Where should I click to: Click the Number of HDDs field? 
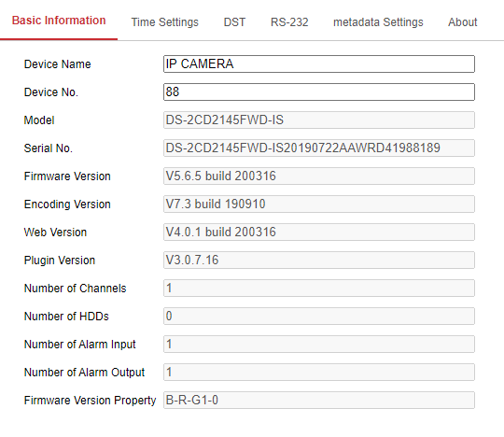click(319, 317)
